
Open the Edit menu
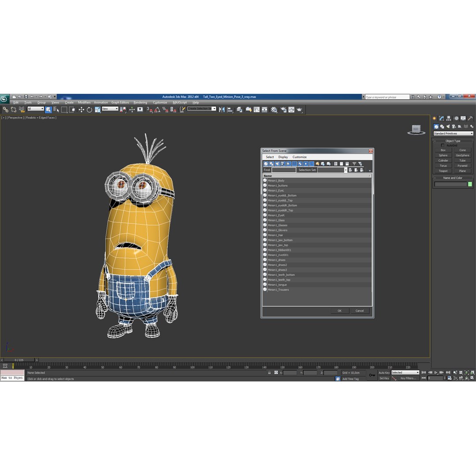16,102
